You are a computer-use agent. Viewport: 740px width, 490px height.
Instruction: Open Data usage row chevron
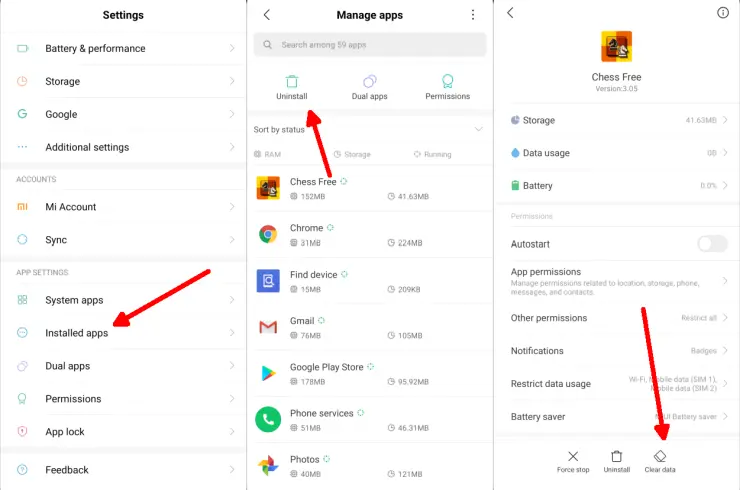725,152
